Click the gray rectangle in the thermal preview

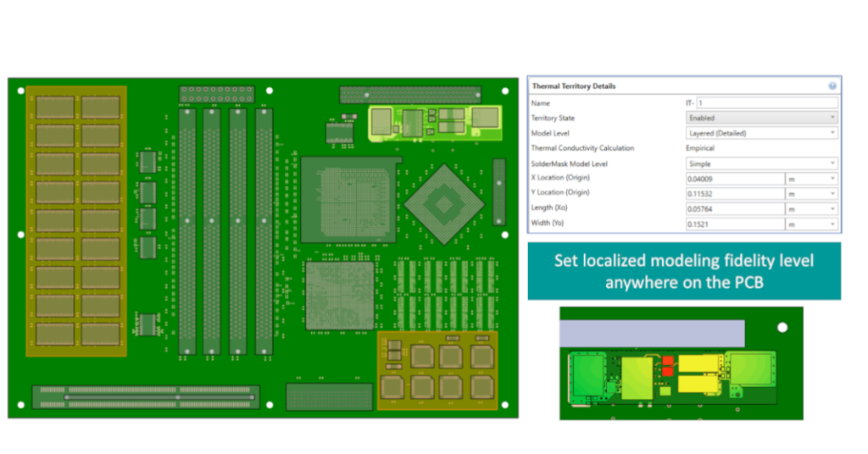653,332
